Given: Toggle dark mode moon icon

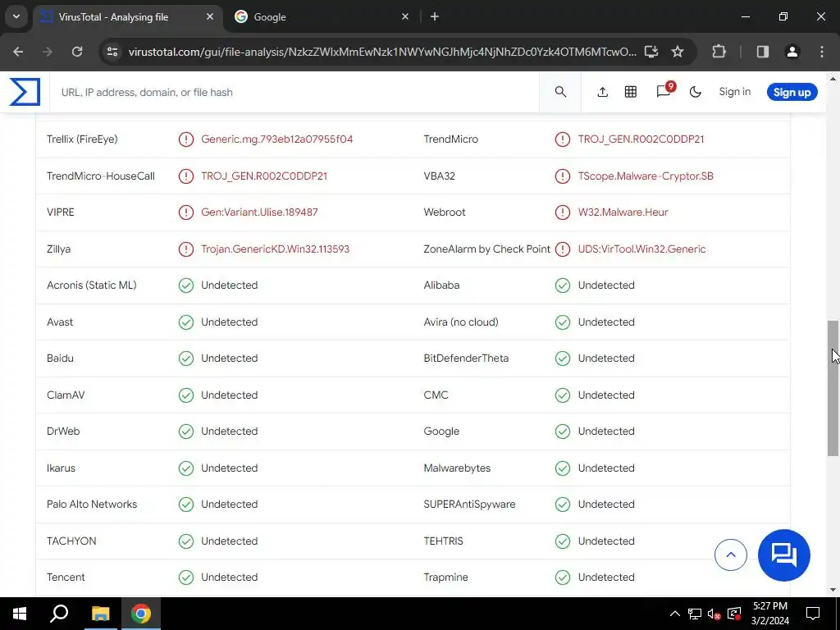Looking at the screenshot, I should [x=696, y=92].
